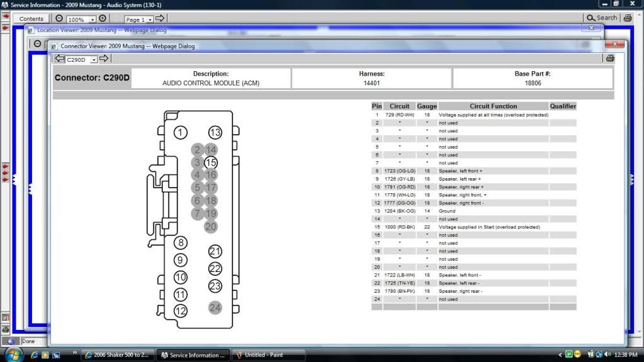Print the connector view using printer icon

[609, 59]
